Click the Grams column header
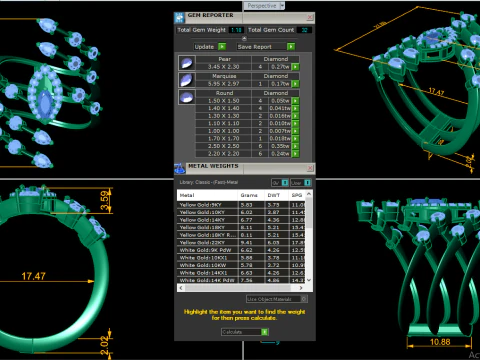Screen dimensions: 480x360 tap(250, 195)
